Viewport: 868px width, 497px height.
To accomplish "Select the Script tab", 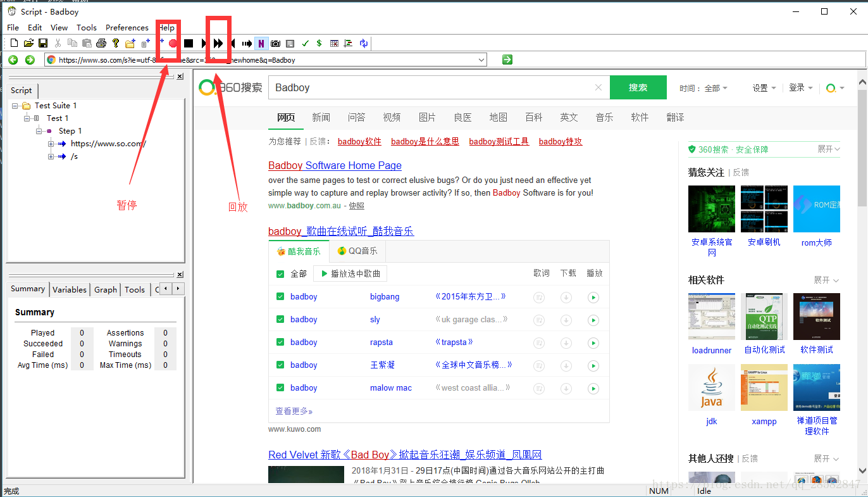I will pos(22,90).
